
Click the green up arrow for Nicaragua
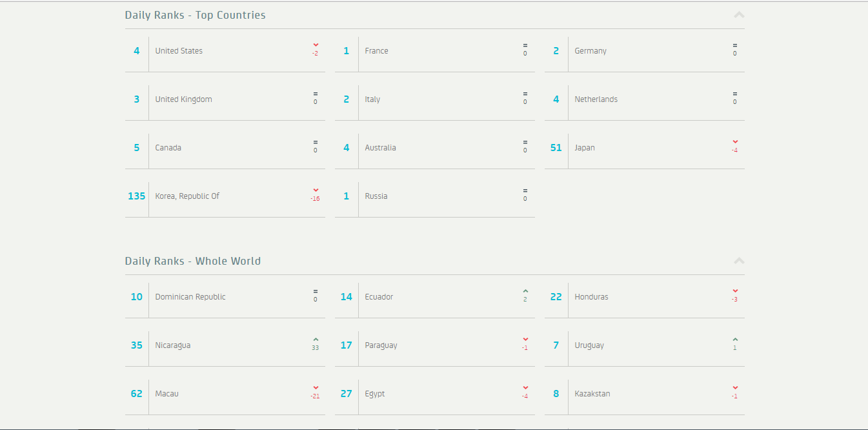coord(316,340)
